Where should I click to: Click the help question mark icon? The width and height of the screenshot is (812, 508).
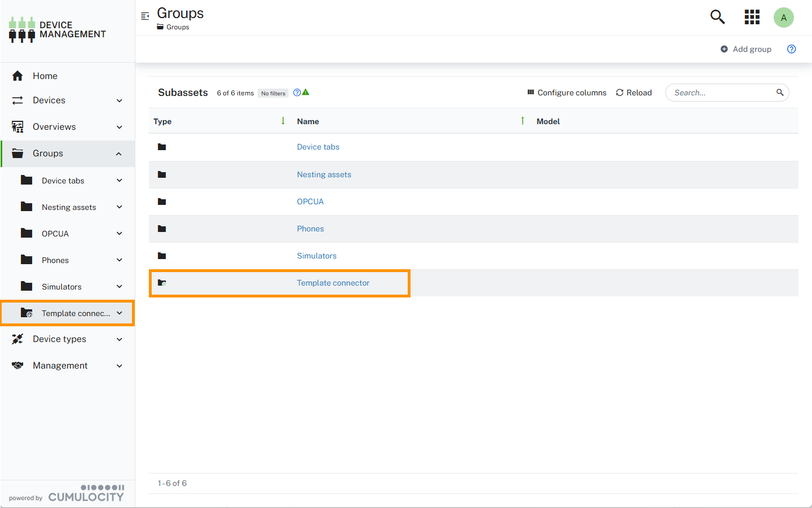791,49
